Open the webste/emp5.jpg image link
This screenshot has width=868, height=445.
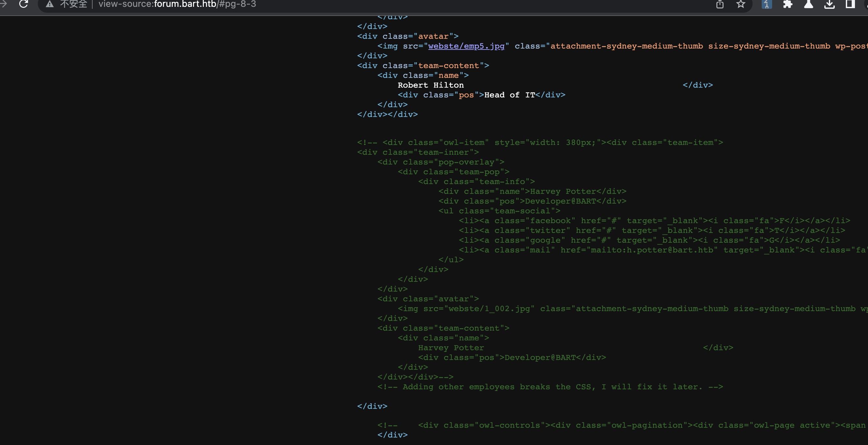[x=466, y=46]
